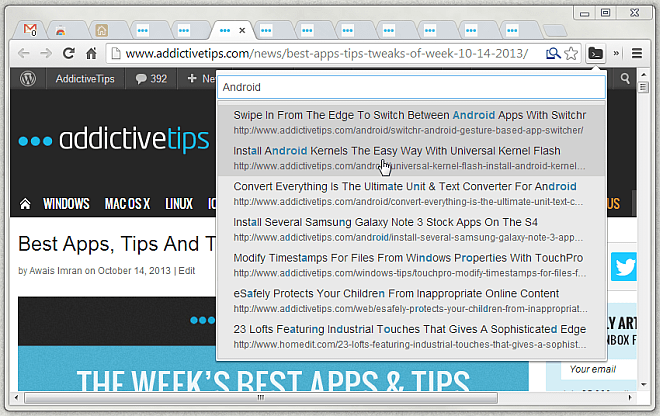Click the horizontal scrollbar left arrow
660x416 pixels.
click(x=16, y=397)
